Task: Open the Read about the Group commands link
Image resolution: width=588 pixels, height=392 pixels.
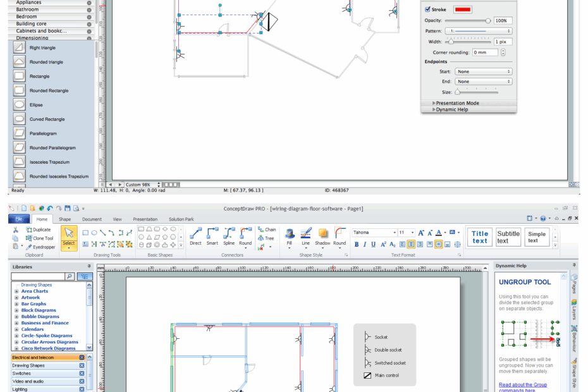Action: (523, 384)
